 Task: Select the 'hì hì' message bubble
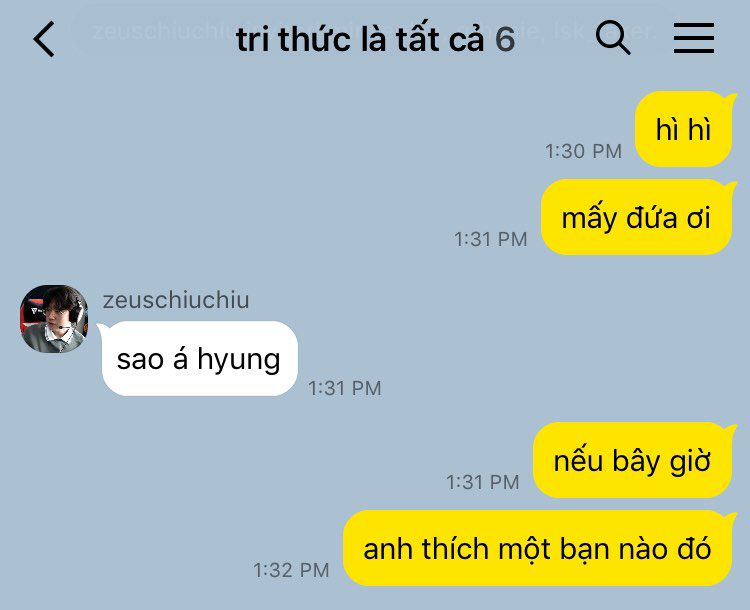point(684,129)
